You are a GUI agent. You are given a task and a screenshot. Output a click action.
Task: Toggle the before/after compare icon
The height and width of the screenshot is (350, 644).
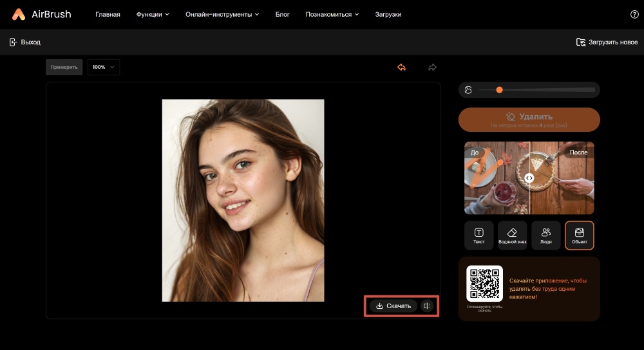click(x=427, y=306)
